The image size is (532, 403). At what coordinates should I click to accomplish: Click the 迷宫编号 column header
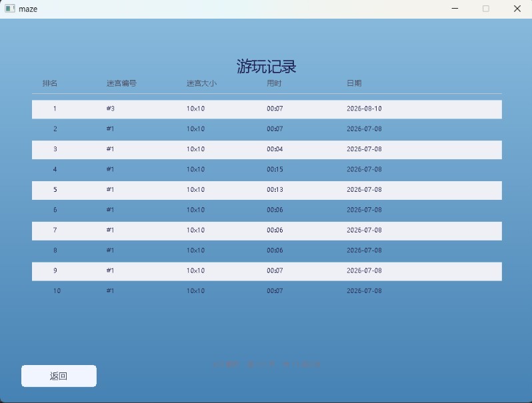click(x=121, y=83)
